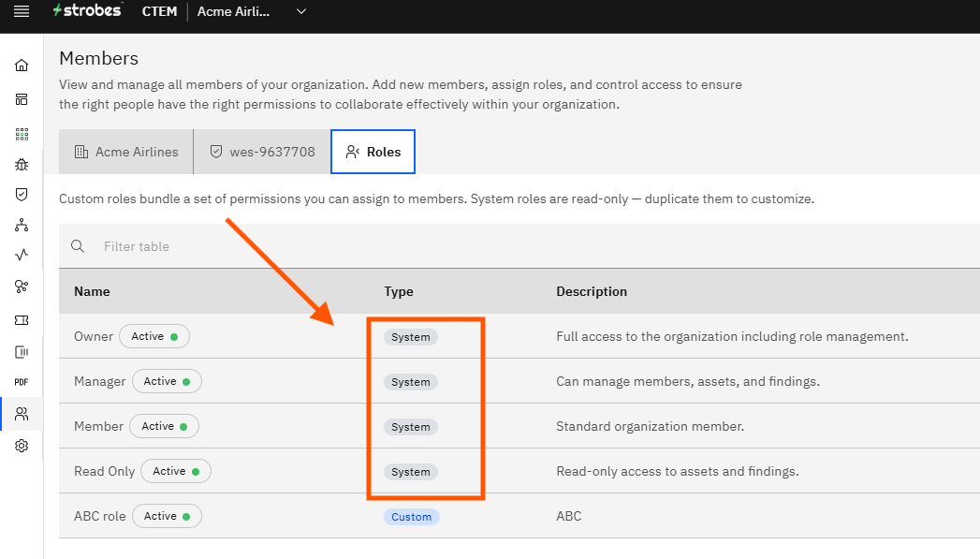Open the ABC role row
Image resolution: width=980 pixels, height=559 pixels.
tap(519, 517)
